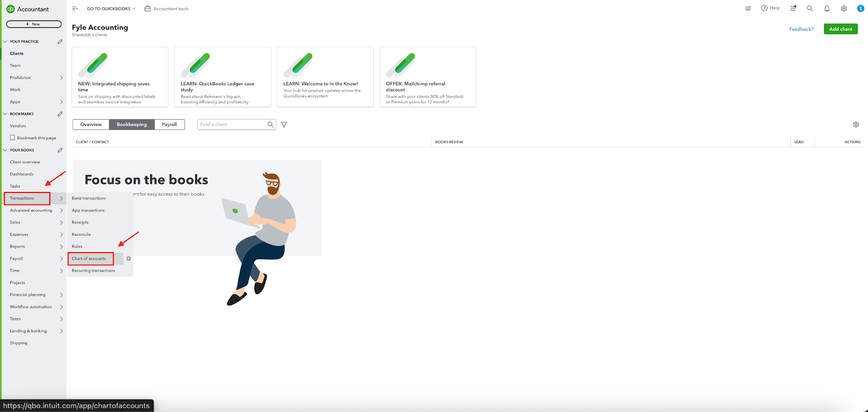The image size is (868, 412).
Task: Expand the Time submenu
Action: tap(61, 271)
